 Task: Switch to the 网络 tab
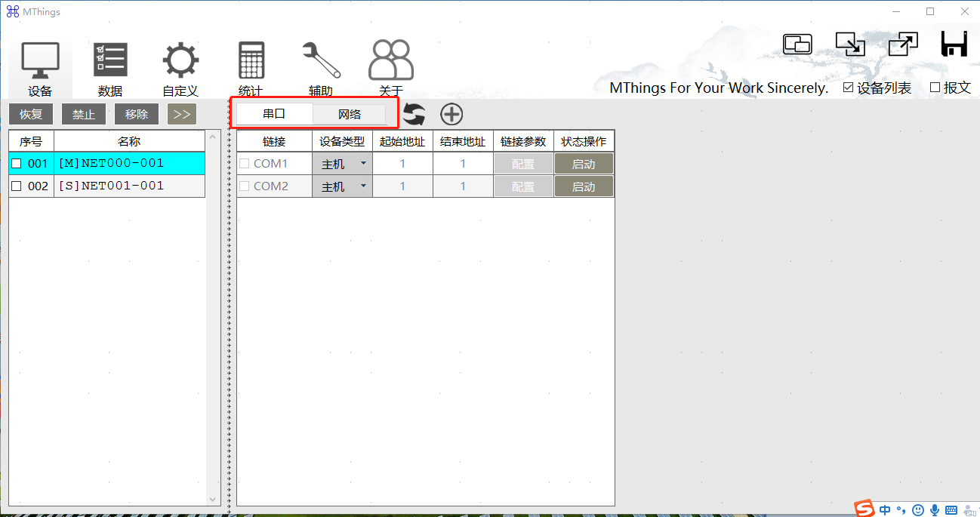[x=350, y=115]
